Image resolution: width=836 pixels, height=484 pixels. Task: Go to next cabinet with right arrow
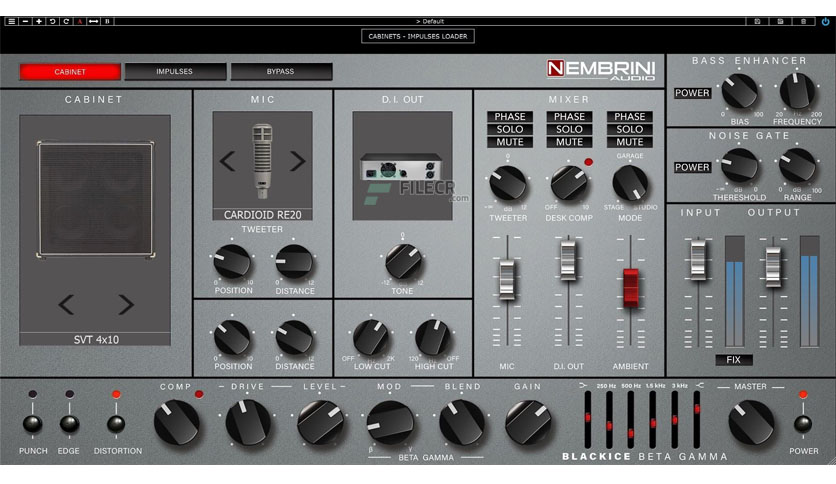(x=126, y=304)
